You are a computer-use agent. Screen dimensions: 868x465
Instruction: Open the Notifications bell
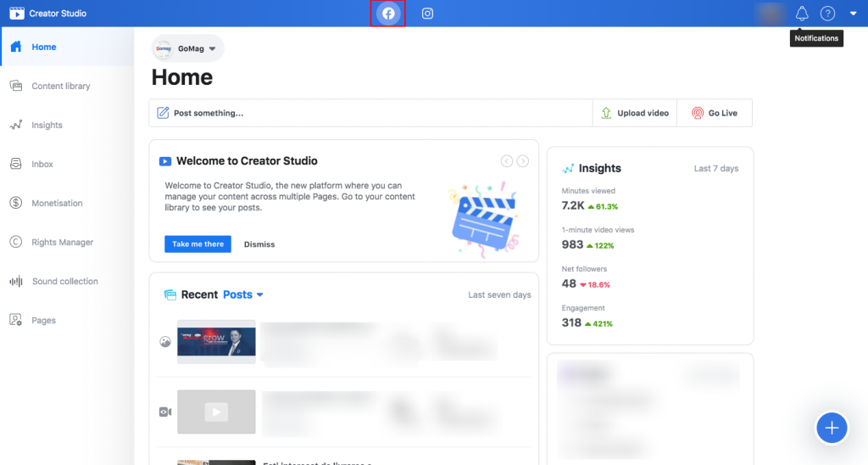pyautogui.click(x=802, y=14)
